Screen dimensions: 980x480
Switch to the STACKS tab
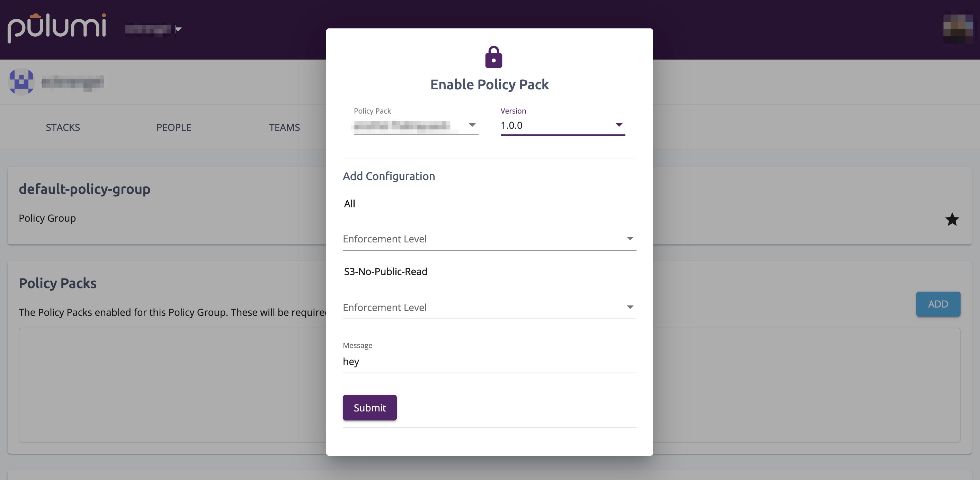tap(63, 127)
